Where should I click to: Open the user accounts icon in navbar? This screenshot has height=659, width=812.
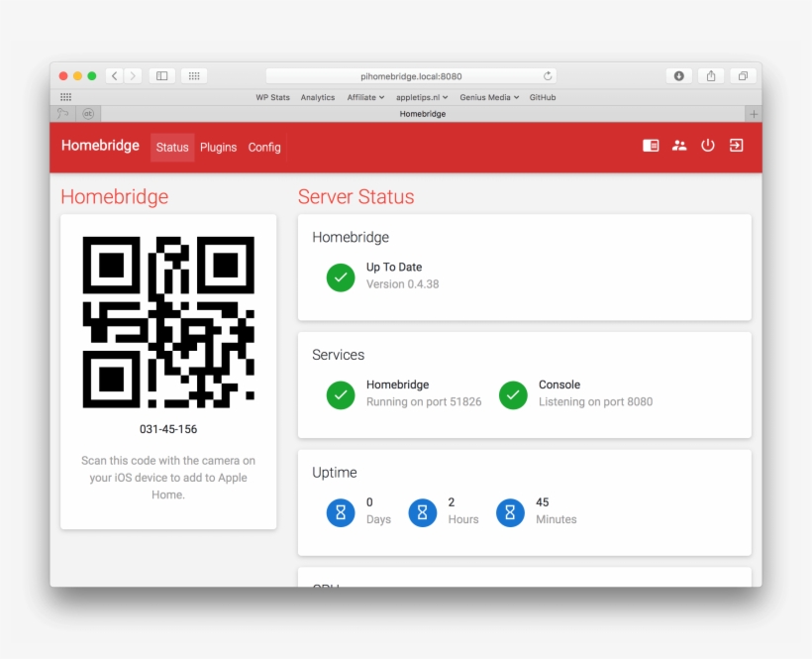click(x=679, y=145)
